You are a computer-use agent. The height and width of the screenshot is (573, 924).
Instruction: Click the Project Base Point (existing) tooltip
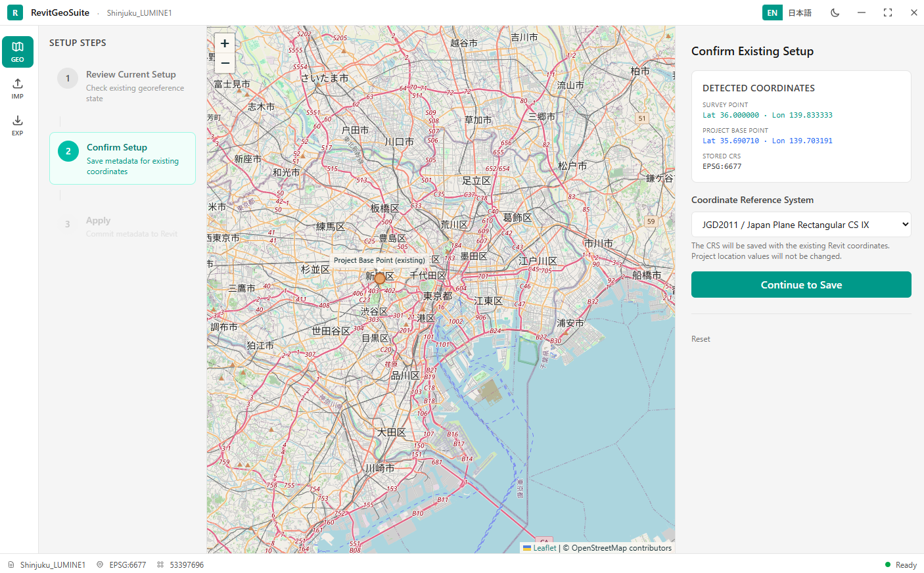tap(379, 260)
